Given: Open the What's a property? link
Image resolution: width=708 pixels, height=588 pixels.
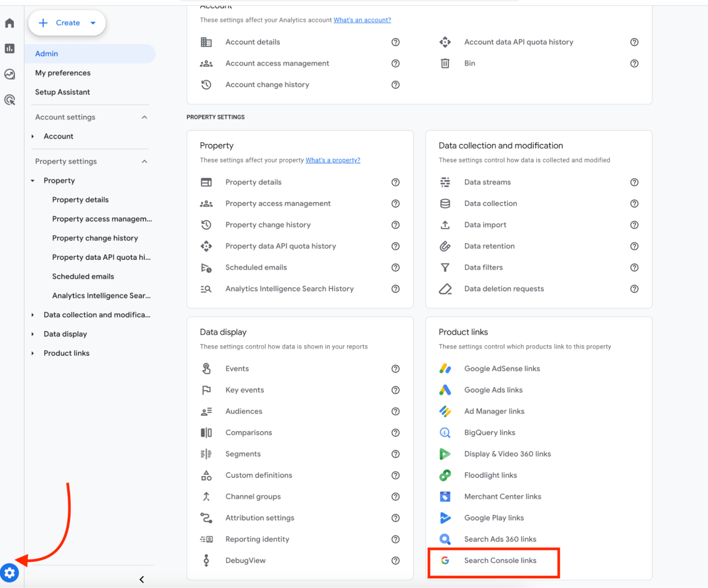Looking at the screenshot, I should pyautogui.click(x=333, y=160).
